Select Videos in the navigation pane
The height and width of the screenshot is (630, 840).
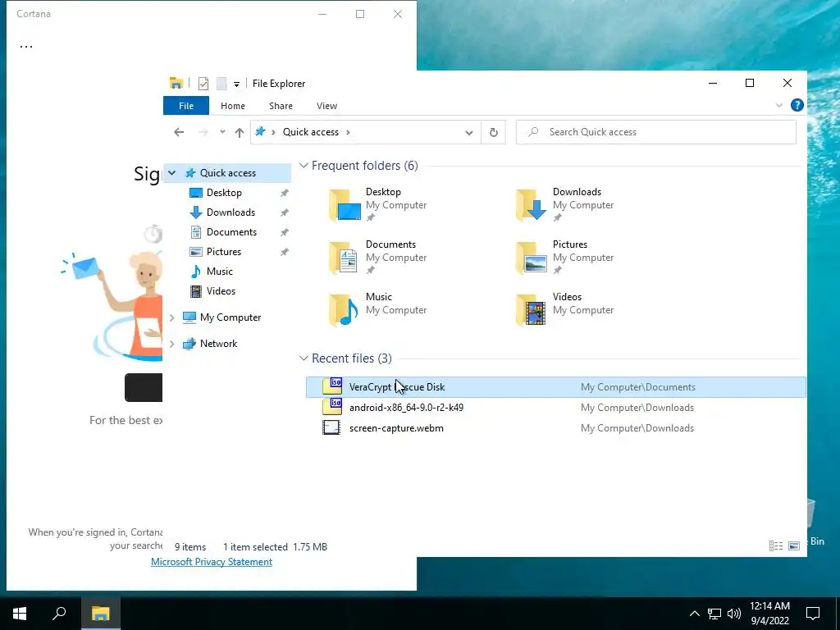point(221,291)
